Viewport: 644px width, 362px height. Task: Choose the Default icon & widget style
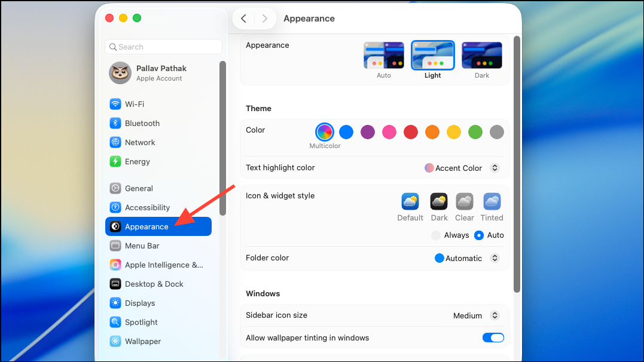point(410,201)
